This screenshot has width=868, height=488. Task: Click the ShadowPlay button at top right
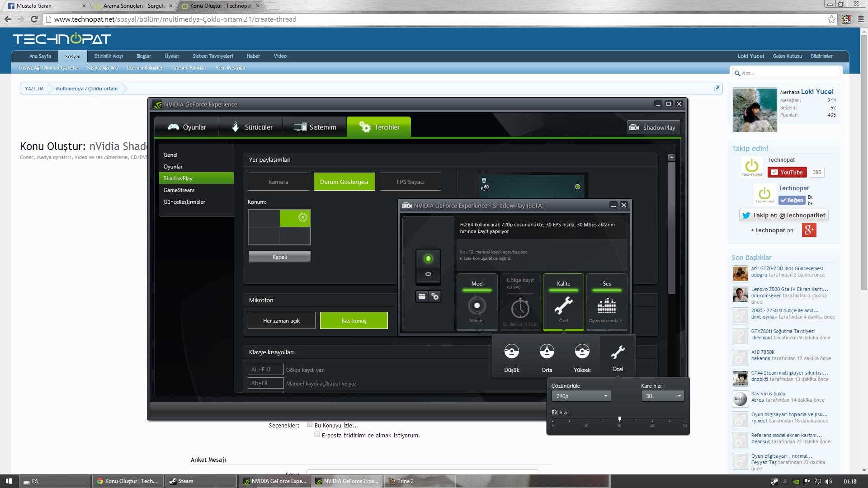654,127
